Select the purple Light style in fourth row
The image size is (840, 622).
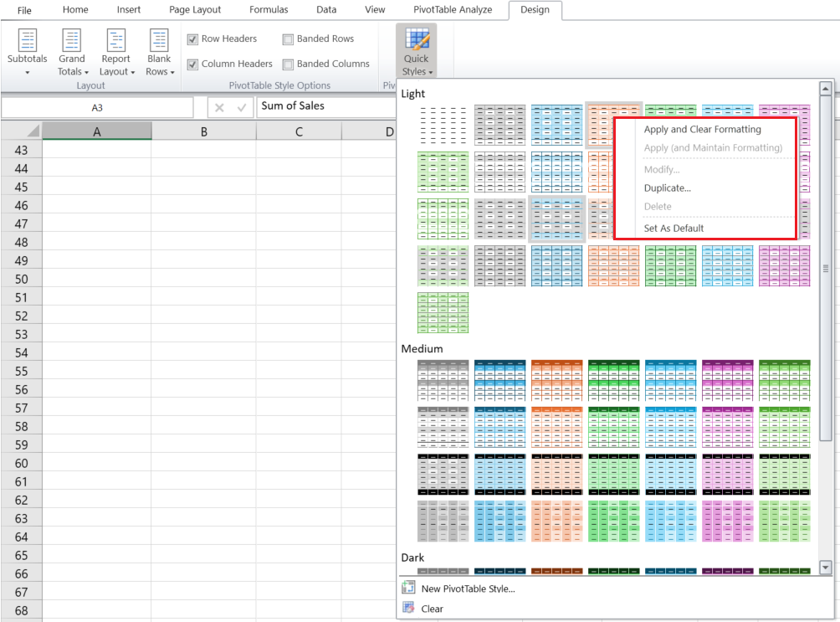(784, 266)
